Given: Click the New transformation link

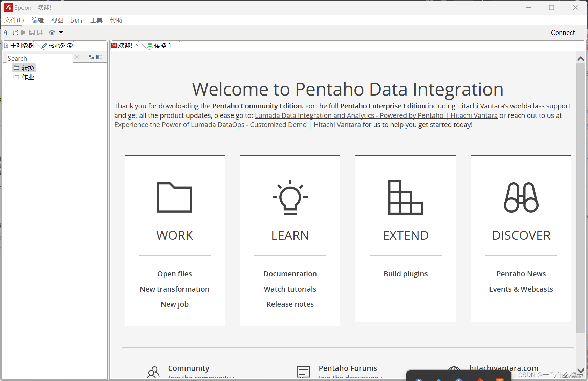Looking at the screenshot, I should [x=175, y=289].
